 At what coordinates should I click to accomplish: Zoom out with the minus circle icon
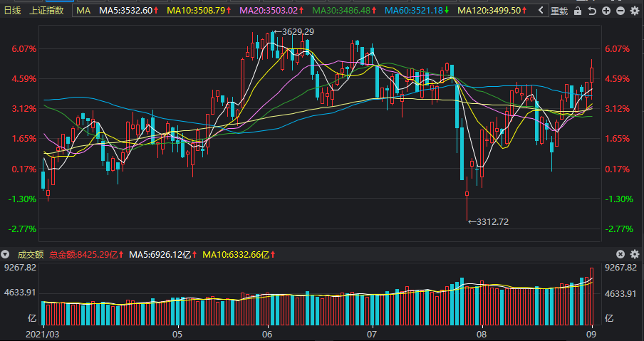coord(620,11)
